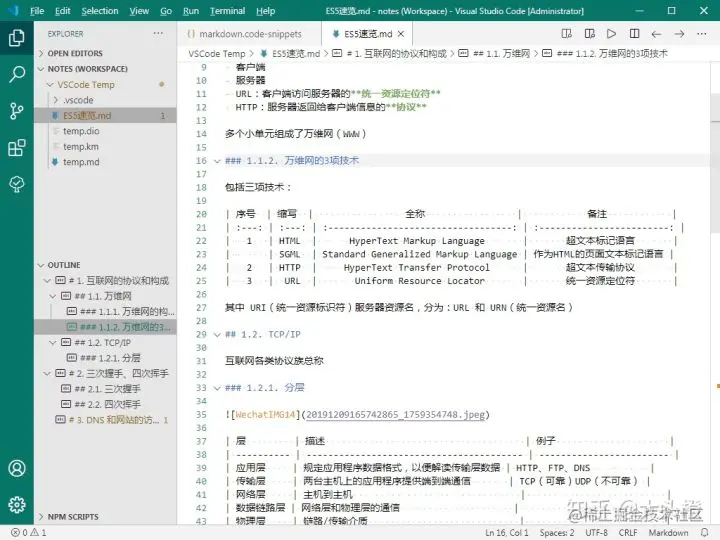This screenshot has width=720, height=540.
Task: Click the second preview icon in editor toolbar
Action: point(590,34)
